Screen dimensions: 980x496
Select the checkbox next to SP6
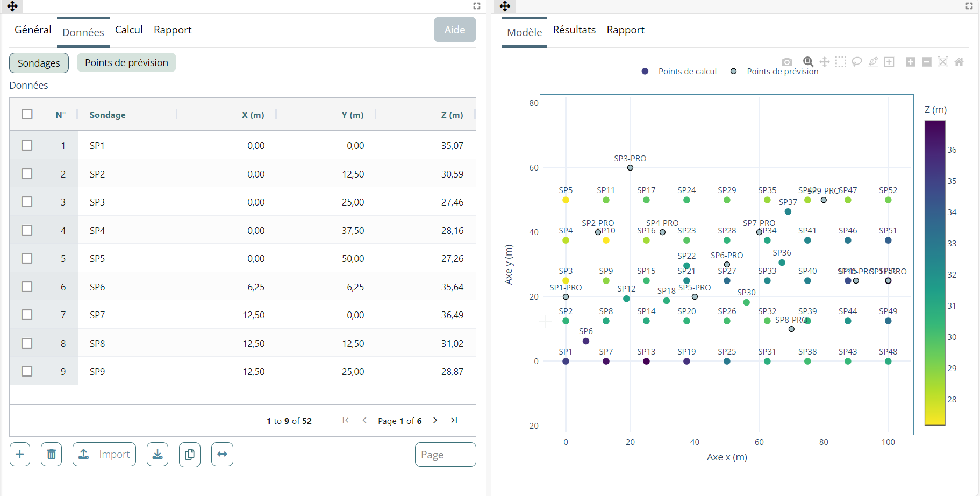point(27,287)
